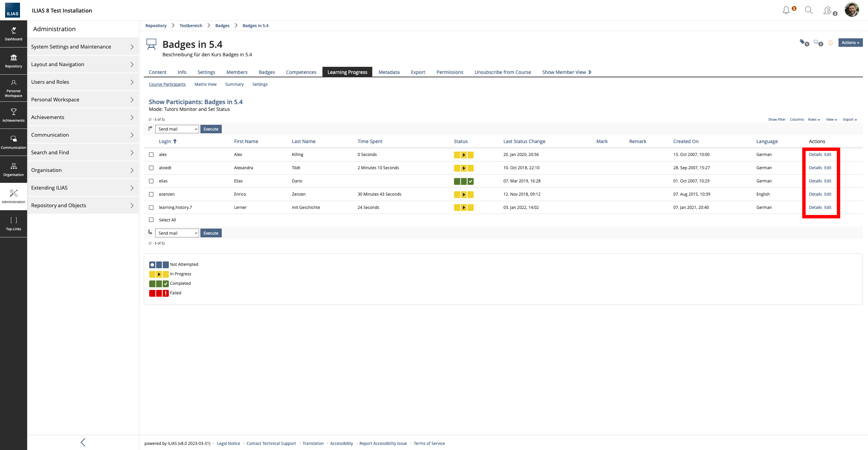Viewport: 868px width, 450px height.
Task: Open the Actions dropdown button
Action: point(850,42)
